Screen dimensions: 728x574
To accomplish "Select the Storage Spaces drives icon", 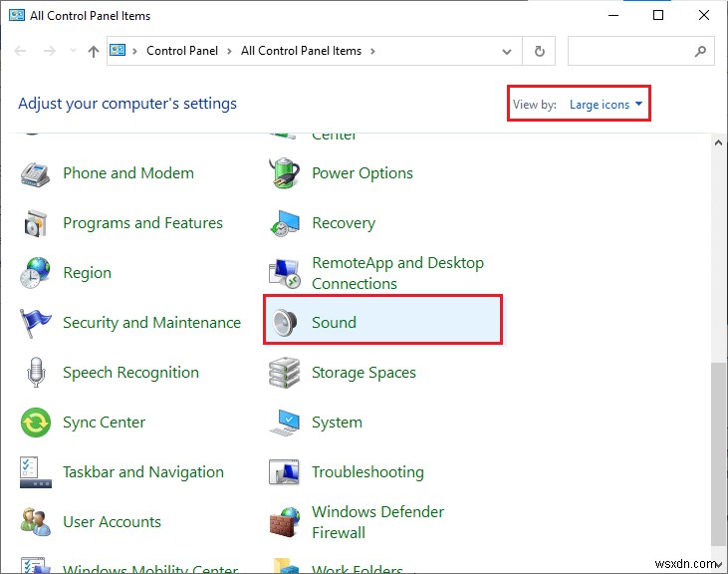I will click(285, 372).
